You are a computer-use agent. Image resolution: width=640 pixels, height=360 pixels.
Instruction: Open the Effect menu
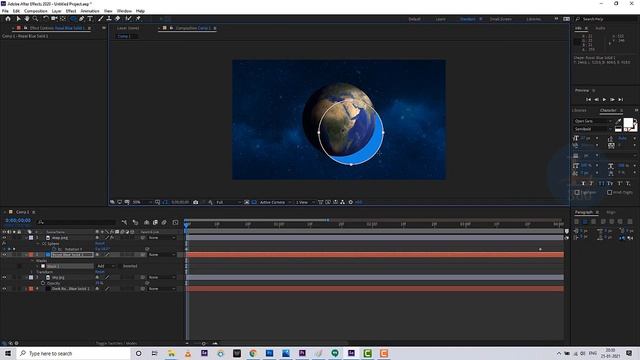point(71,11)
